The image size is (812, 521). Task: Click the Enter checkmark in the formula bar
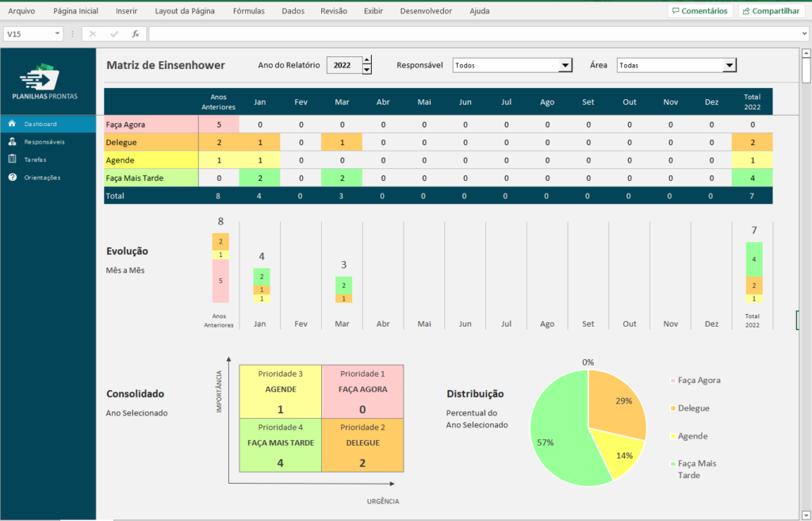[114, 34]
